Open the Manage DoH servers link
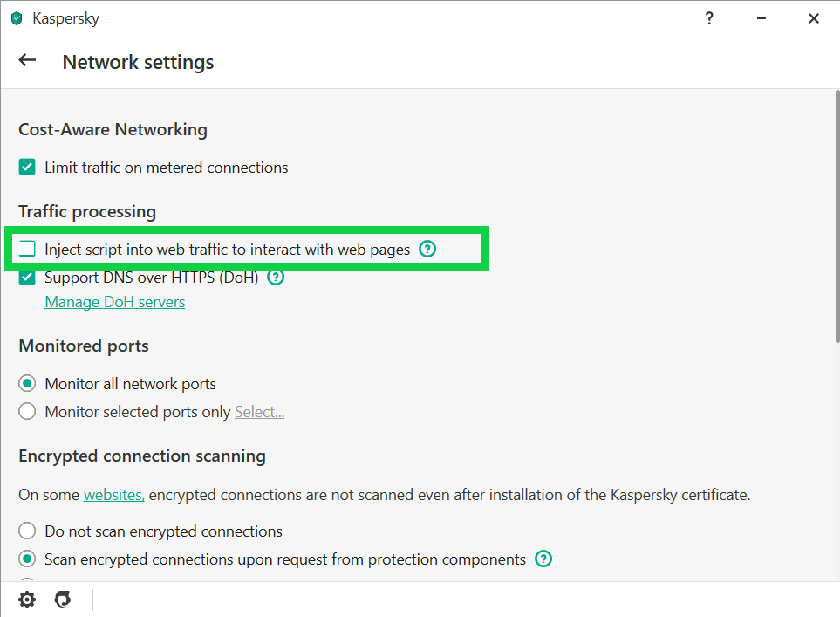The height and width of the screenshot is (617, 840). [x=114, y=302]
